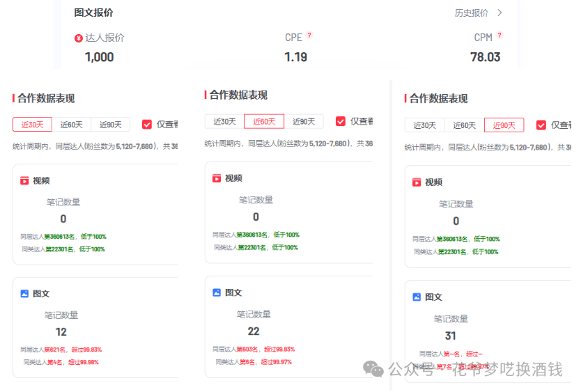Click the ranking text 同层达人第-名, 超过-
581x392 pixels.
click(x=451, y=354)
